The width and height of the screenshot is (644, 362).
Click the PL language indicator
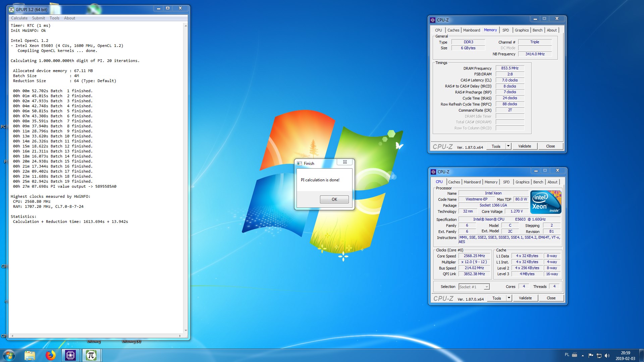pyautogui.click(x=567, y=355)
